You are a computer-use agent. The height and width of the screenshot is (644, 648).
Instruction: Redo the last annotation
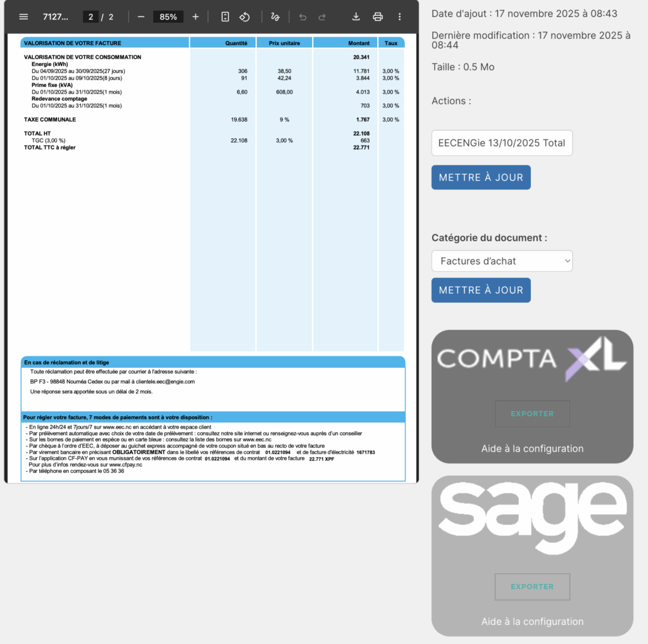(x=322, y=16)
